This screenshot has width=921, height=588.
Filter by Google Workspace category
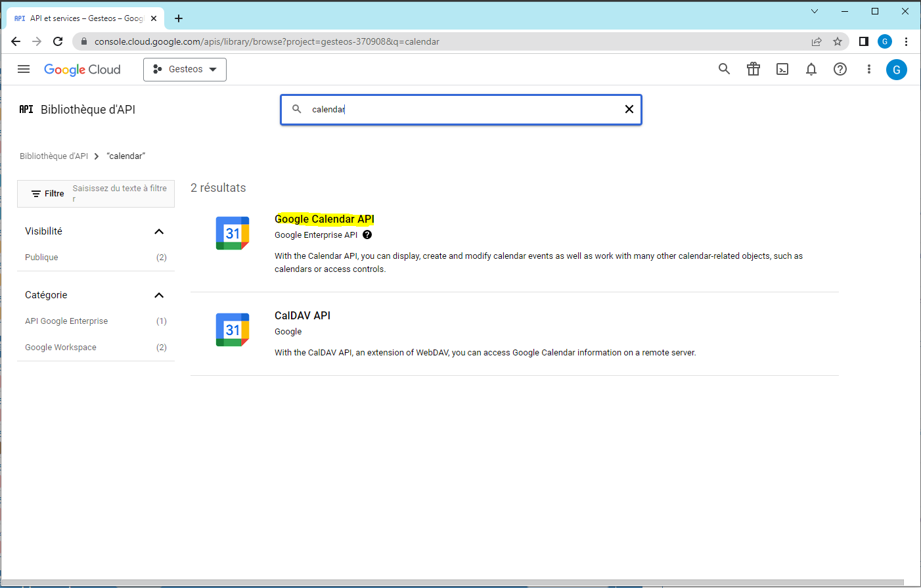pyautogui.click(x=60, y=348)
